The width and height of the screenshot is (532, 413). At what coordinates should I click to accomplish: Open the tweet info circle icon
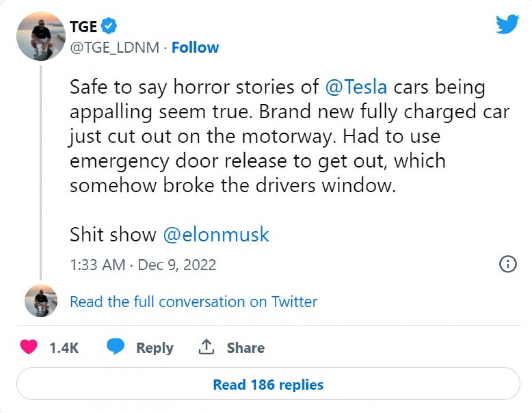coord(508,265)
